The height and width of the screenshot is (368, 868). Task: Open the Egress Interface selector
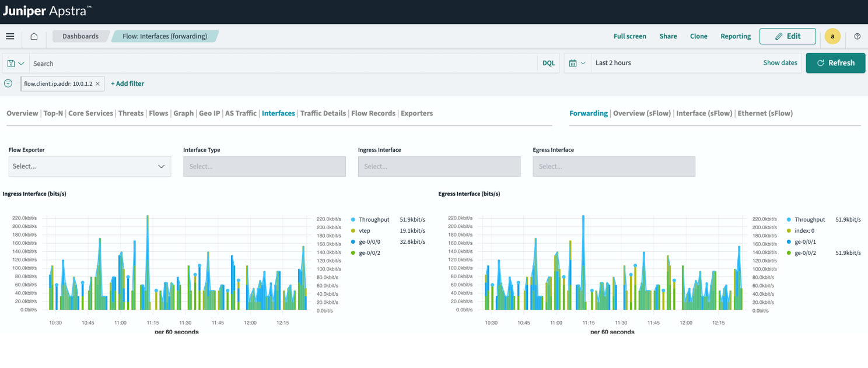click(614, 166)
